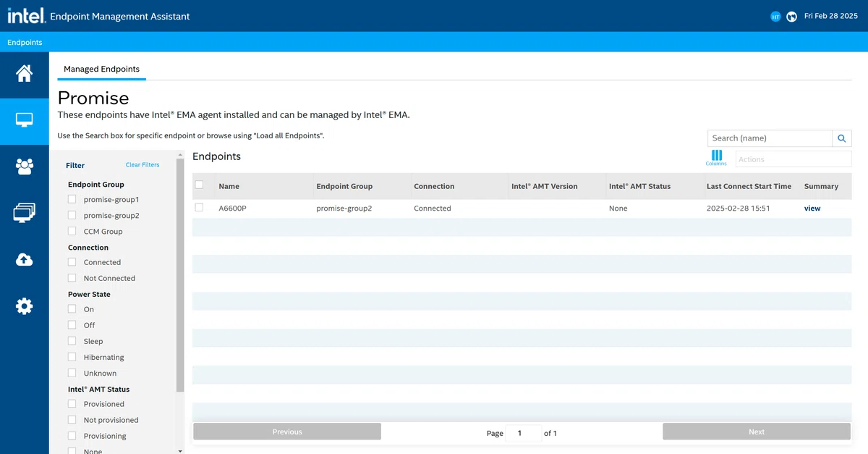
Task: Click the search magnifier button
Action: click(x=842, y=138)
